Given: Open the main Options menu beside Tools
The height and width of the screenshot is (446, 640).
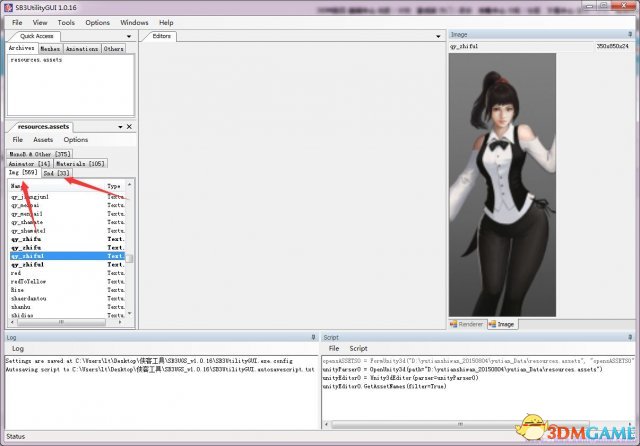Looking at the screenshot, I should pos(98,22).
